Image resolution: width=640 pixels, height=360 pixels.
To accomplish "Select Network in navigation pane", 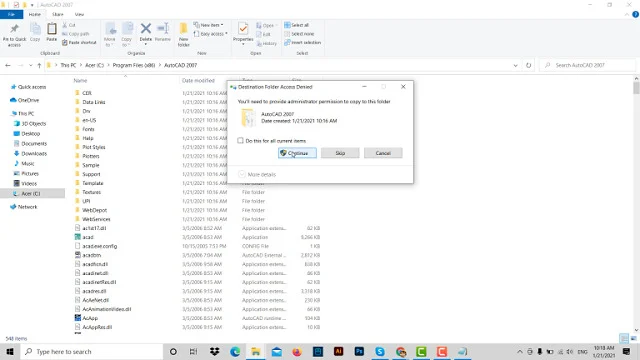I will (x=27, y=207).
